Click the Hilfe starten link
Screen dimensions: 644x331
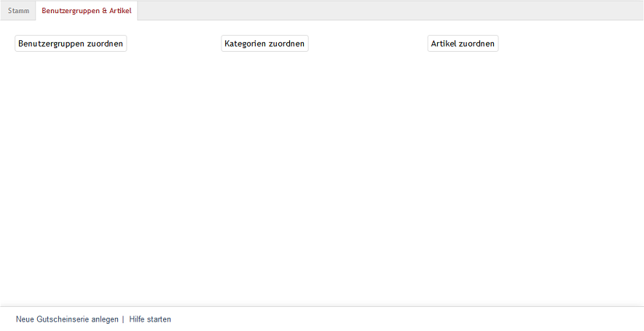[x=150, y=319]
